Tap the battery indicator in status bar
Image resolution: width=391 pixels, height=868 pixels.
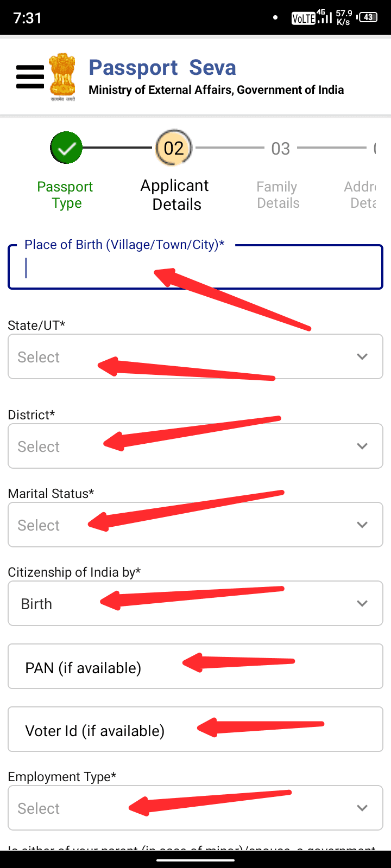point(368,17)
